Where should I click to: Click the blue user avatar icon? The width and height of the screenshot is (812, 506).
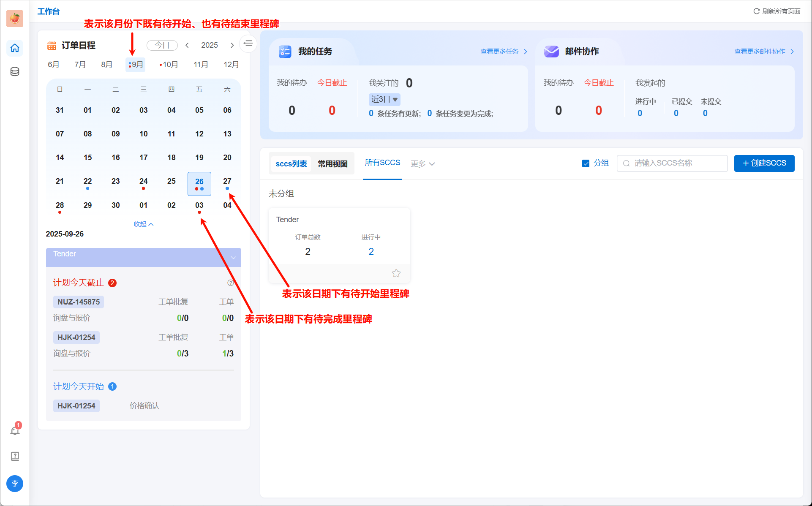coord(15,483)
